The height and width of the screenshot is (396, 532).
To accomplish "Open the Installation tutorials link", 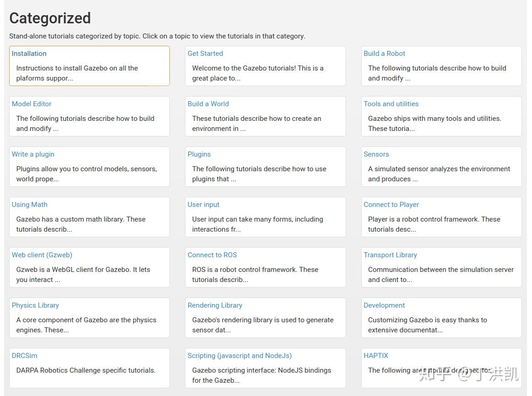I will [29, 54].
